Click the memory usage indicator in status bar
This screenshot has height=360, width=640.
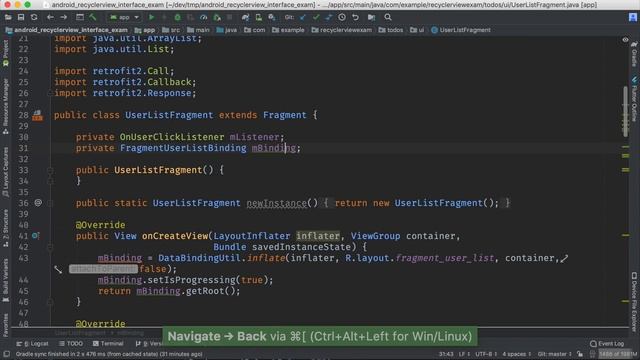click(x=618, y=354)
